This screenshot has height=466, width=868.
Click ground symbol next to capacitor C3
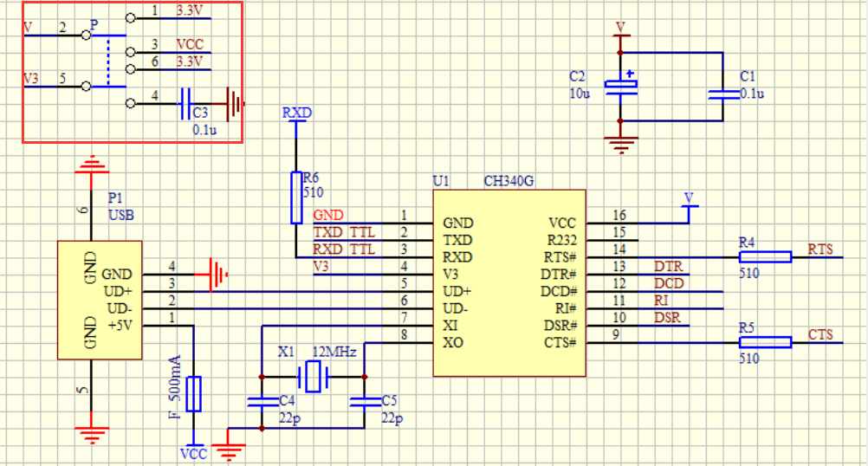point(236,103)
